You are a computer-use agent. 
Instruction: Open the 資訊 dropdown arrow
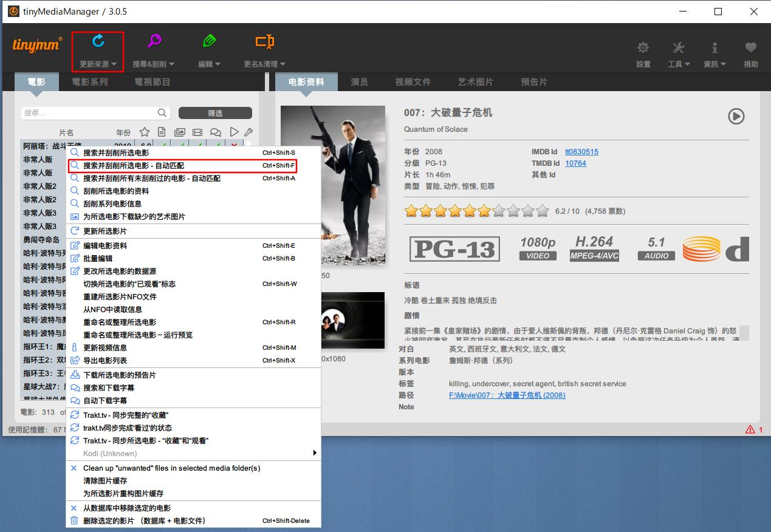(x=724, y=64)
